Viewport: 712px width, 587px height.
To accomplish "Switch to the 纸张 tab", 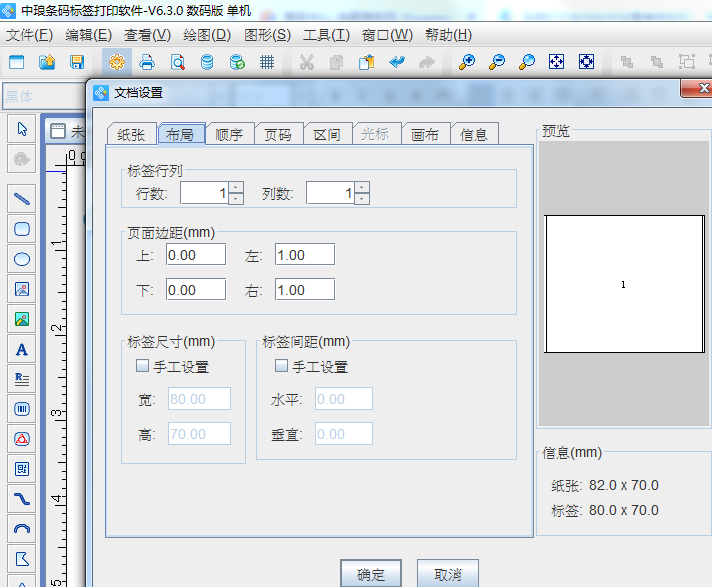I will [131, 134].
